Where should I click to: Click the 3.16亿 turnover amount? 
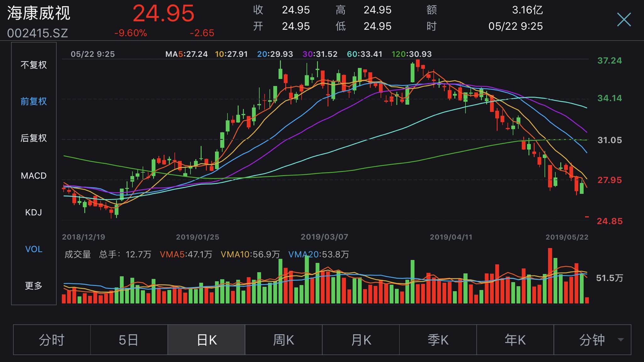point(527,10)
